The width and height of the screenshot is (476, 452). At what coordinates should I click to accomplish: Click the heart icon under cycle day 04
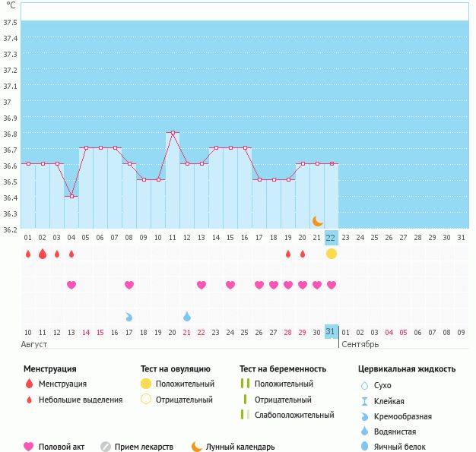tap(71, 285)
